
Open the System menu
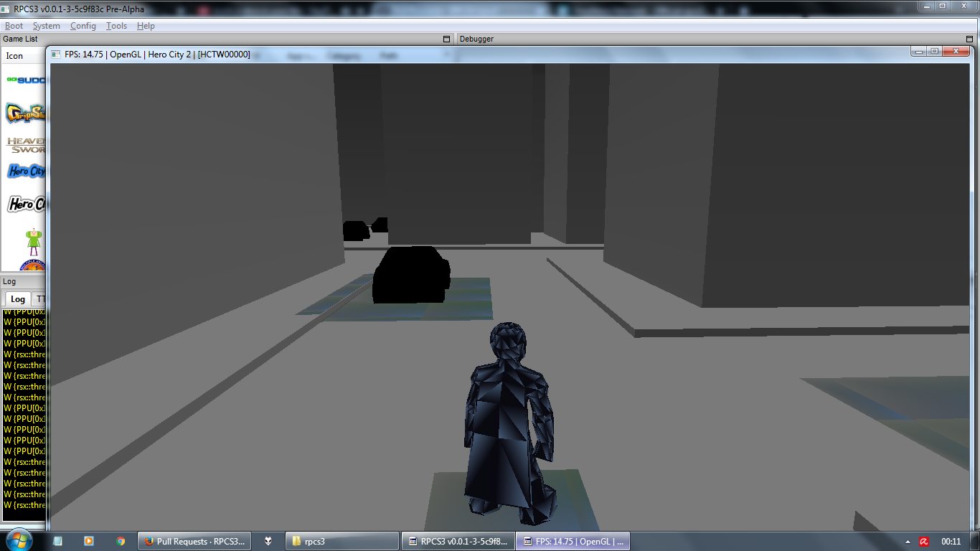point(47,26)
